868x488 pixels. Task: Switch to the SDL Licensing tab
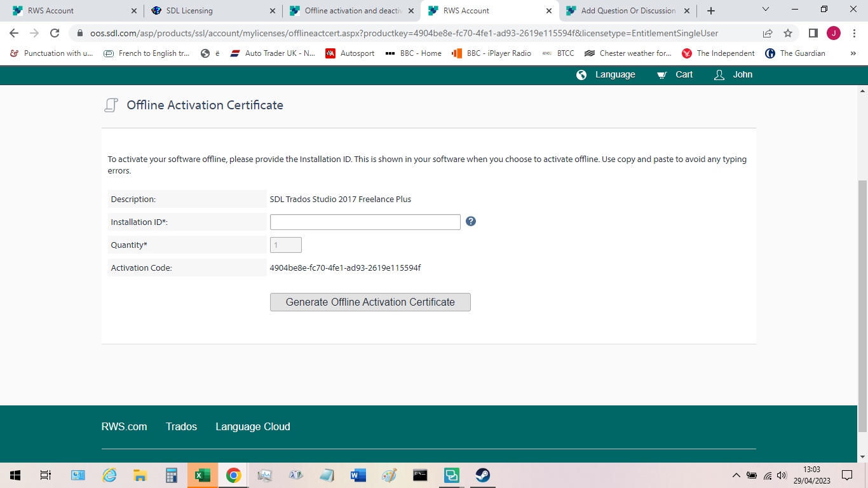[191, 10]
